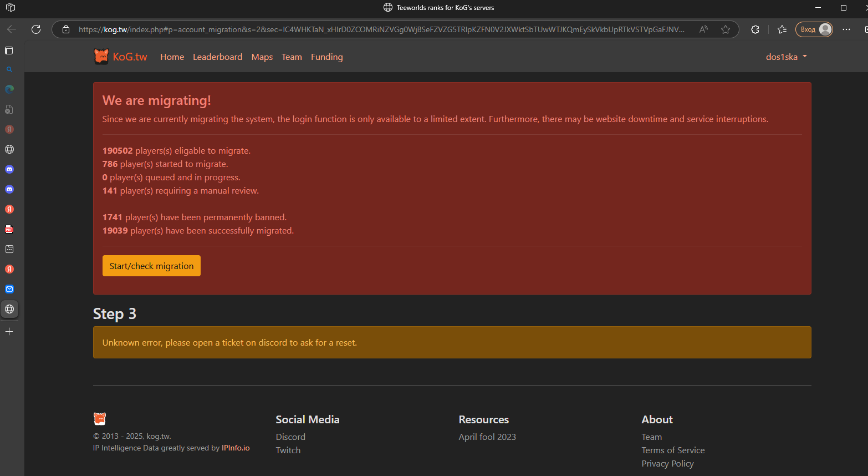Click the 'We are migrating!' heading
Screen dimensions: 868x476
point(157,100)
